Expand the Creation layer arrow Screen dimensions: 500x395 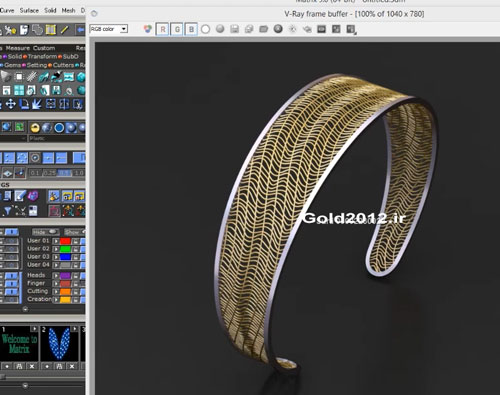tap(56, 300)
